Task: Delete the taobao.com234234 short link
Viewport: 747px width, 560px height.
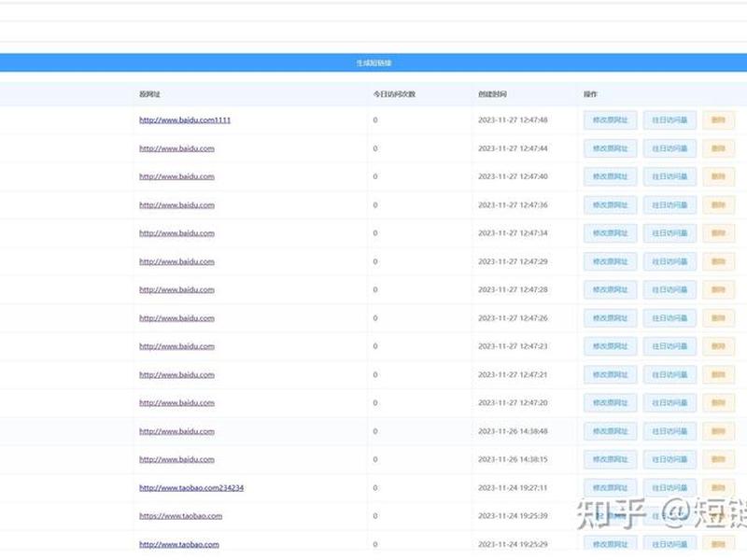Action: pos(718,488)
